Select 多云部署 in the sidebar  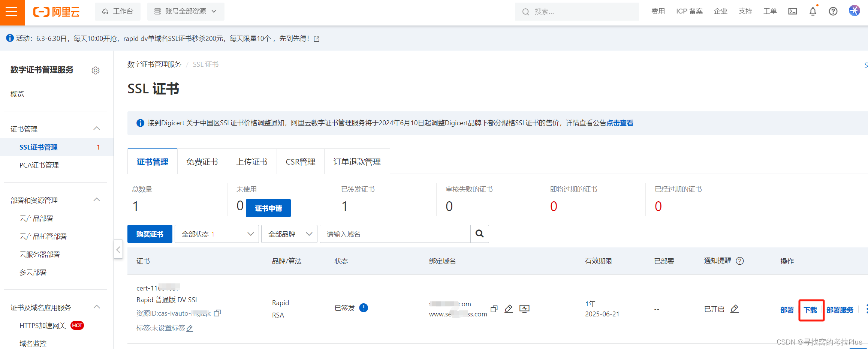pos(33,273)
